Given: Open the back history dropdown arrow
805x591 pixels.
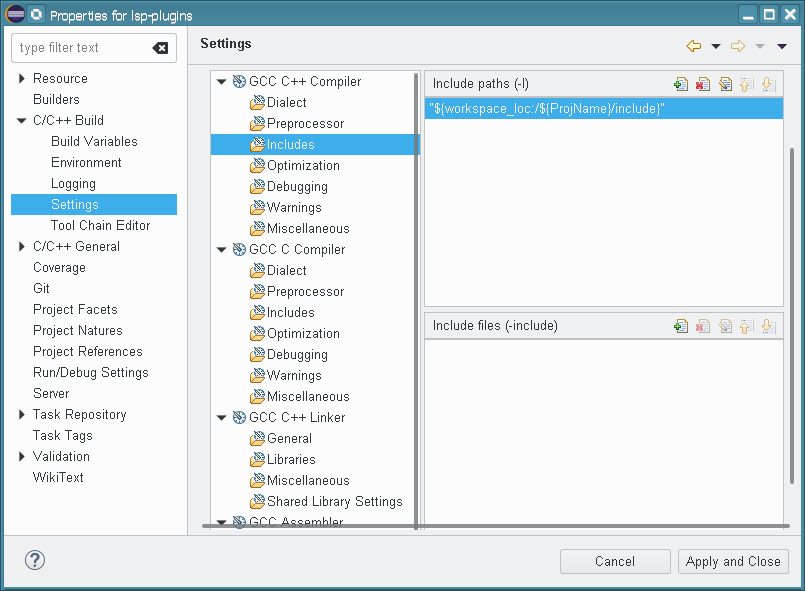Looking at the screenshot, I should click(716, 46).
